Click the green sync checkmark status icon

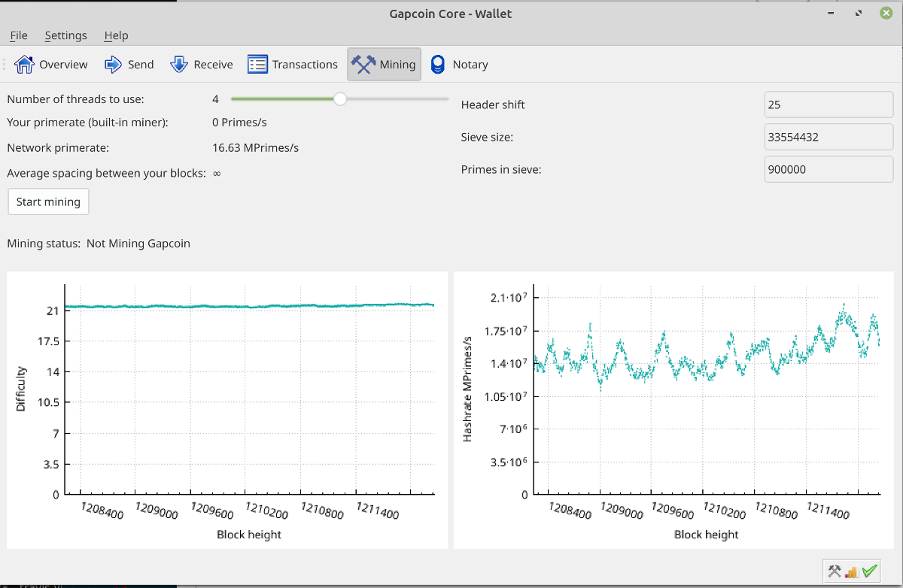tap(870, 571)
